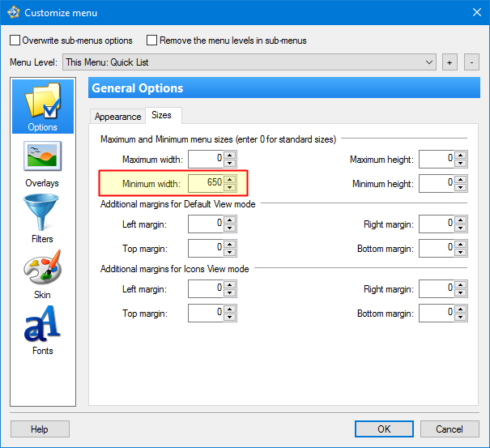This screenshot has width=490, height=448.
Task: Increase Maximum height with up arrow
Action: click(x=461, y=156)
